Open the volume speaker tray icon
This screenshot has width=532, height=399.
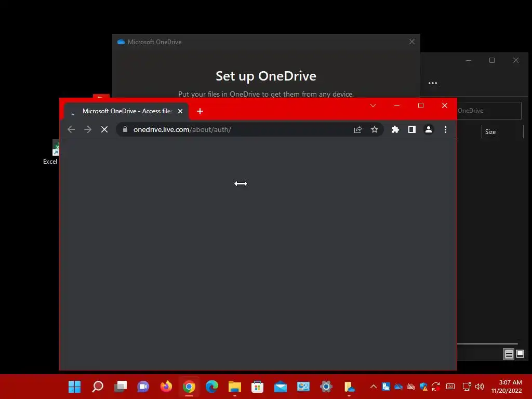(x=480, y=387)
